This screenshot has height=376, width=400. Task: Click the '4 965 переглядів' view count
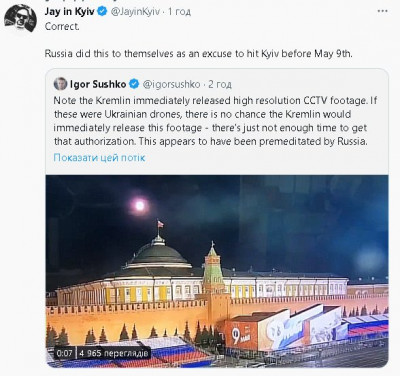(x=113, y=353)
